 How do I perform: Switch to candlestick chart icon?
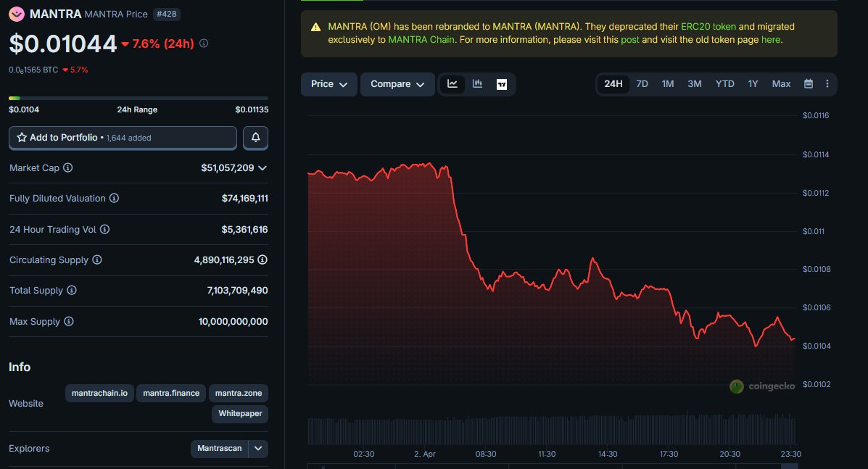[477, 84]
